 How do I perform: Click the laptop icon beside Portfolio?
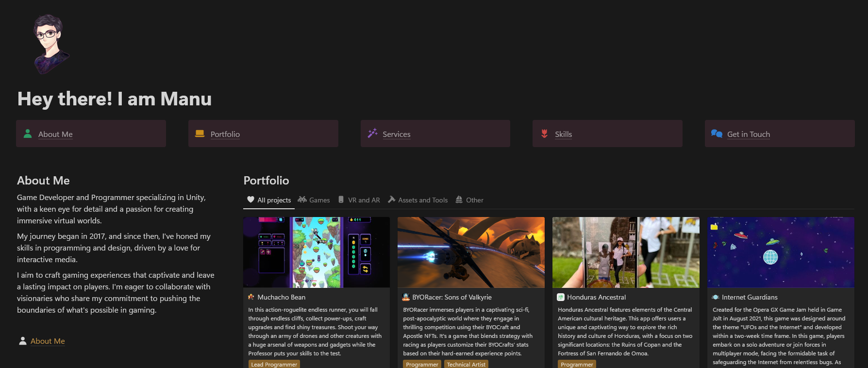(200, 134)
